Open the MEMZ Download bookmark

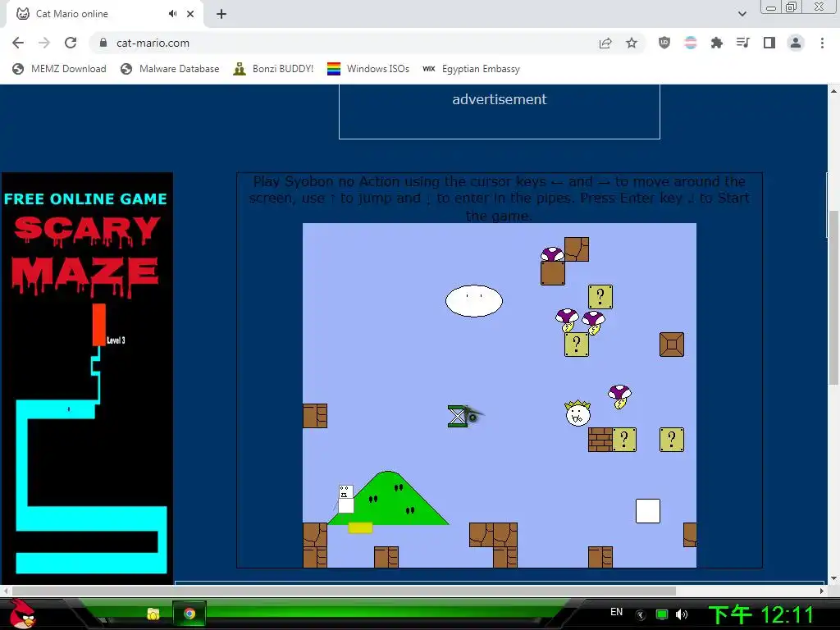(59, 69)
